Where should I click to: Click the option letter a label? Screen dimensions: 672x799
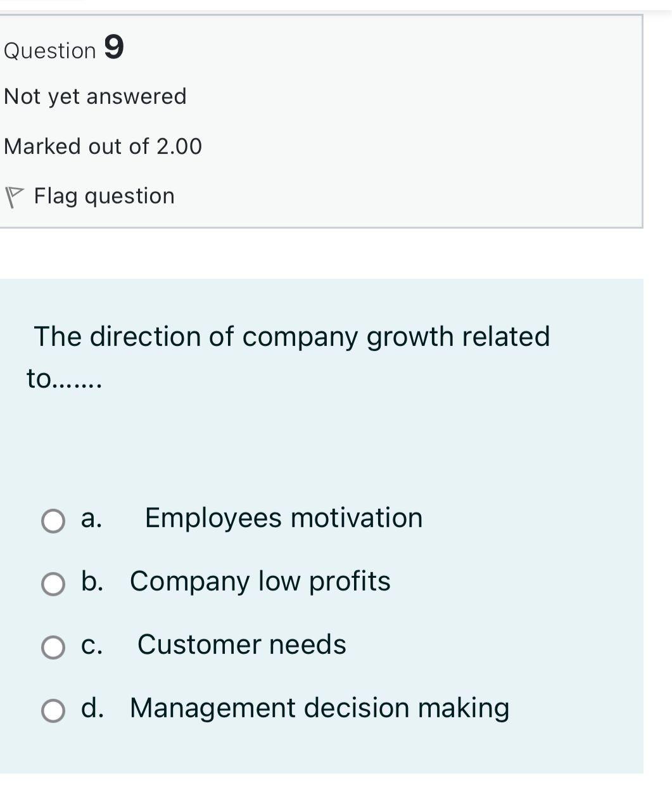click(x=92, y=518)
